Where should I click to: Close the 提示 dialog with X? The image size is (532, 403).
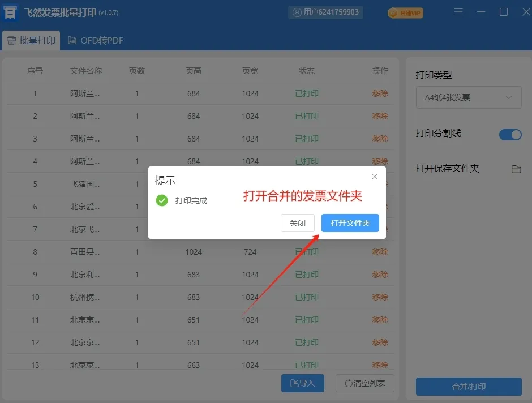click(375, 177)
